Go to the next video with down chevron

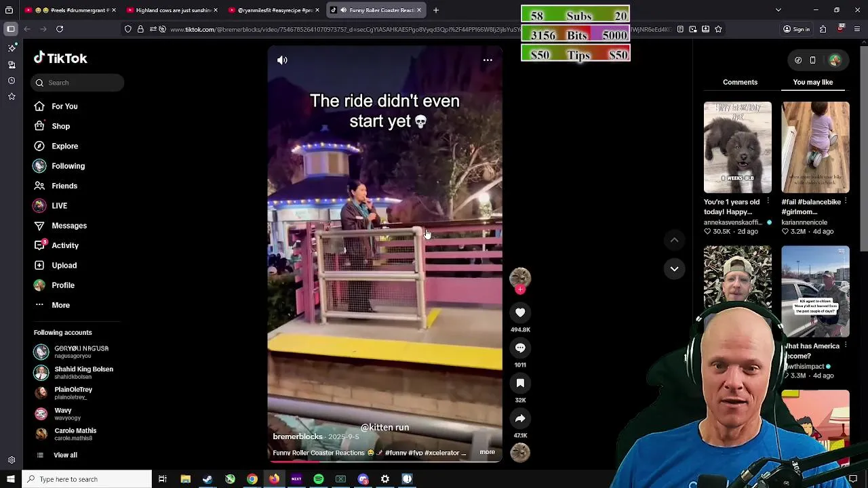pos(674,269)
